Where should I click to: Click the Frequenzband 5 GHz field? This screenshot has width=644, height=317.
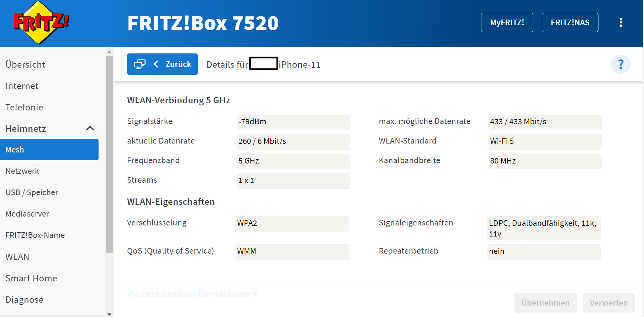point(293,161)
